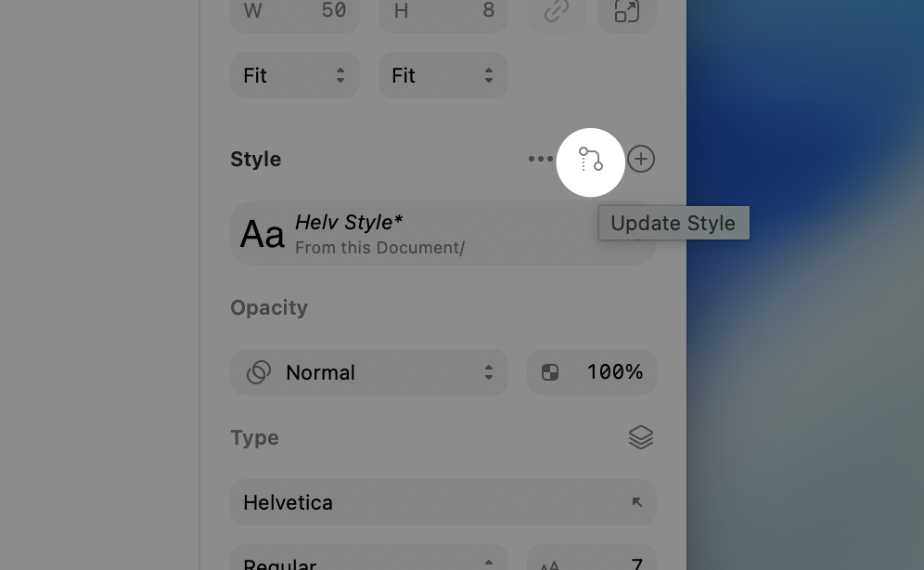Click the Update Style icon
This screenshot has width=924, height=570.
[x=591, y=161]
